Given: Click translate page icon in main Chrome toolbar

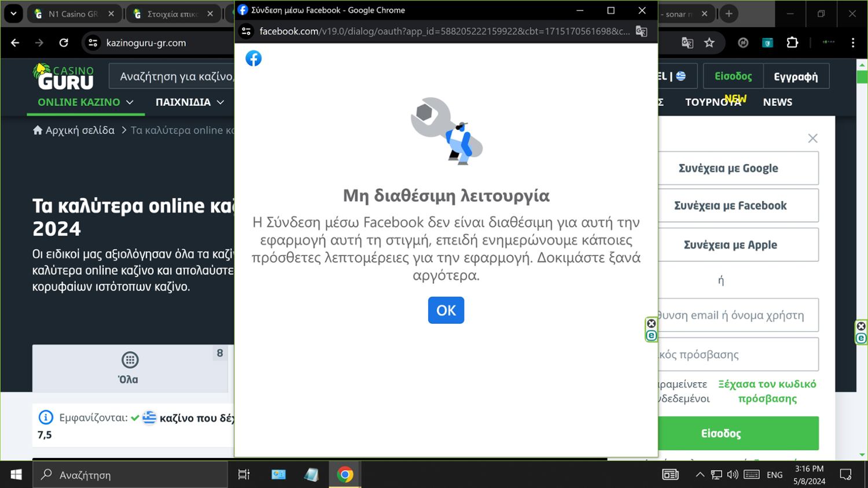Looking at the screenshot, I should click(687, 43).
